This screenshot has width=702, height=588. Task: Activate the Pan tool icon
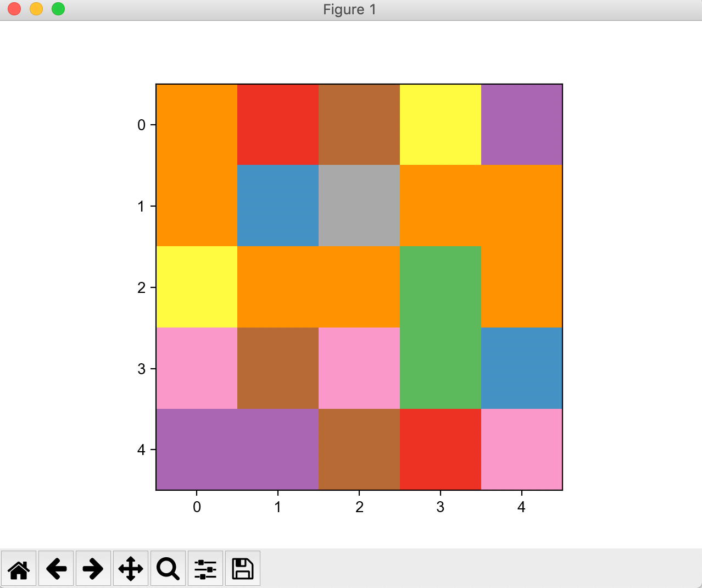click(x=131, y=568)
